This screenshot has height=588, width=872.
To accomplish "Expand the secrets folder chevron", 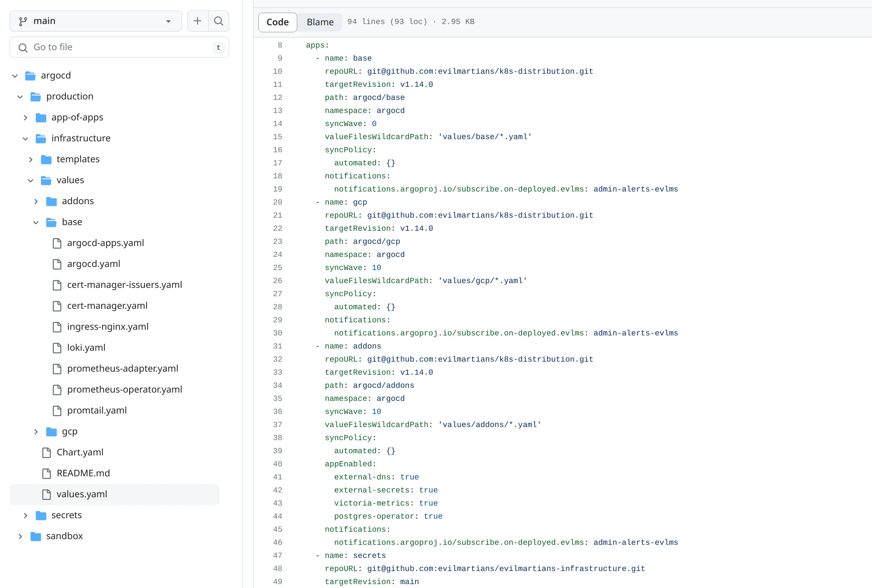I will tap(25, 516).
